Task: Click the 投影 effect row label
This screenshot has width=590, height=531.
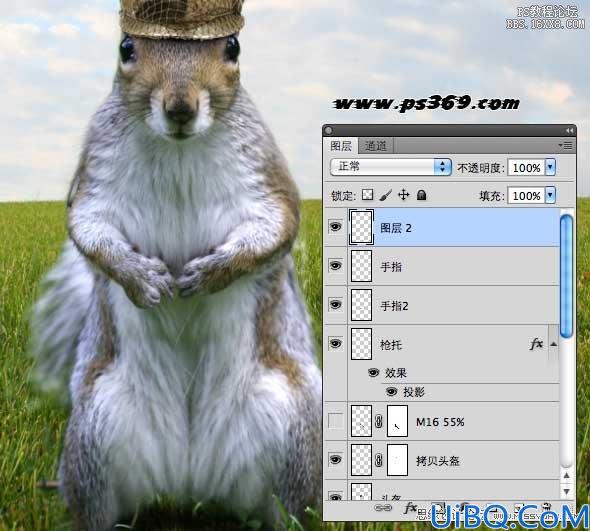Action: (414, 392)
